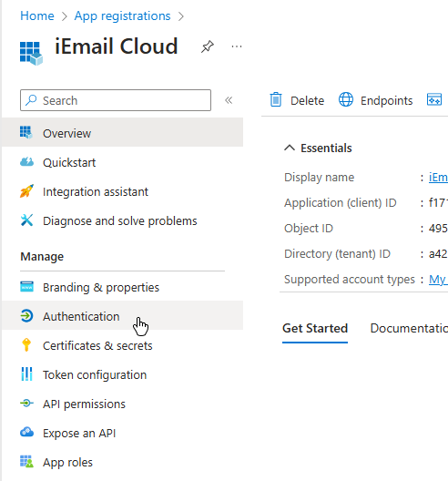Click the Authentication arrow icon
The height and width of the screenshot is (481, 448).
(x=26, y=315)
